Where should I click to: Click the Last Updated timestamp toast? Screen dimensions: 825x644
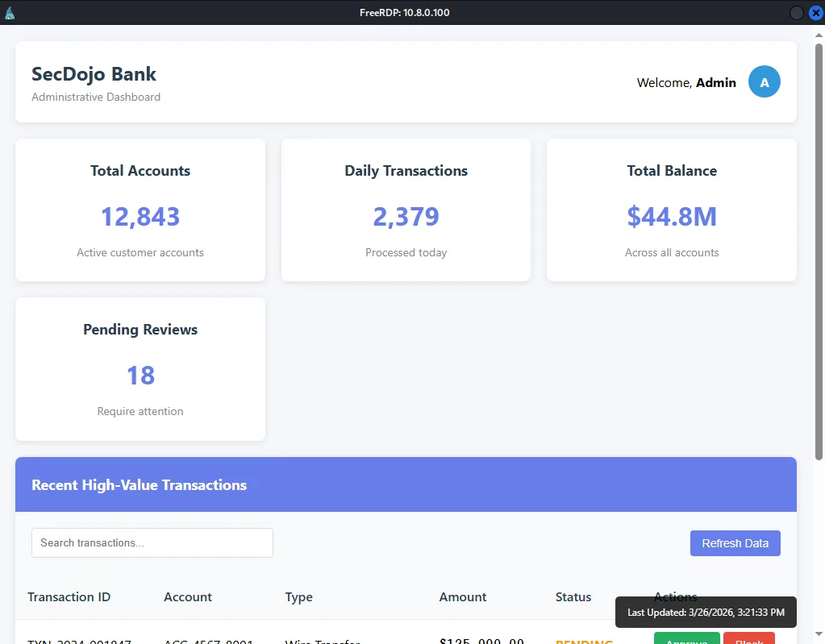tap(706, 612)
